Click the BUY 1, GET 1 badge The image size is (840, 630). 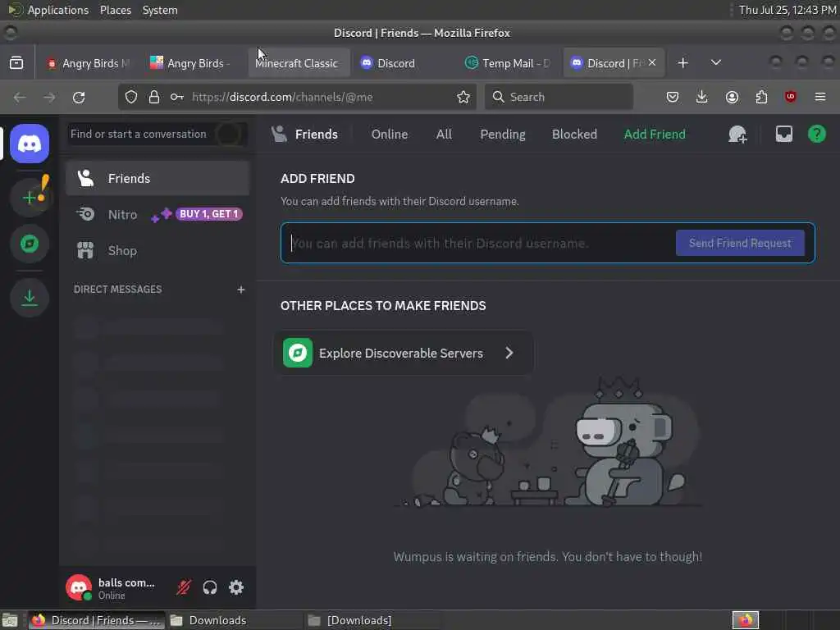pos(209,214)
